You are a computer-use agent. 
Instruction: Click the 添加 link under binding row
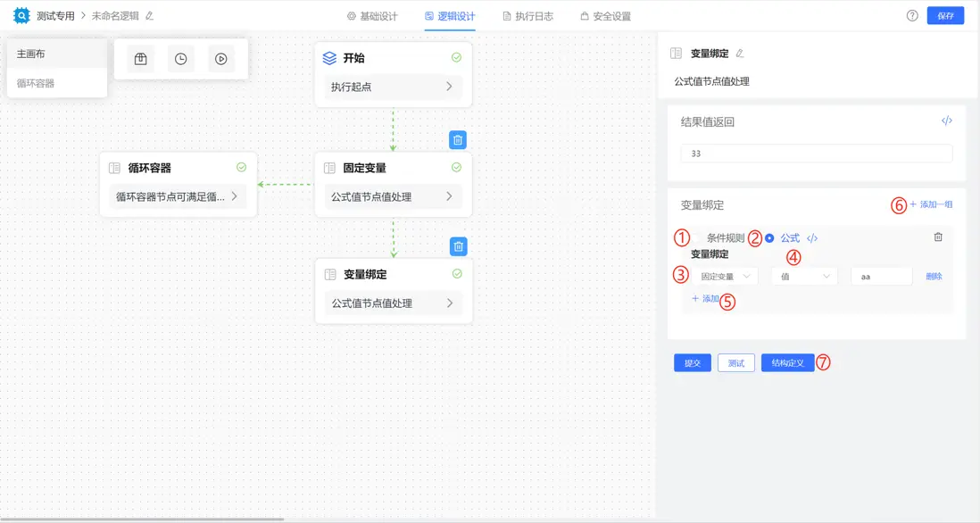pos(705,299)
